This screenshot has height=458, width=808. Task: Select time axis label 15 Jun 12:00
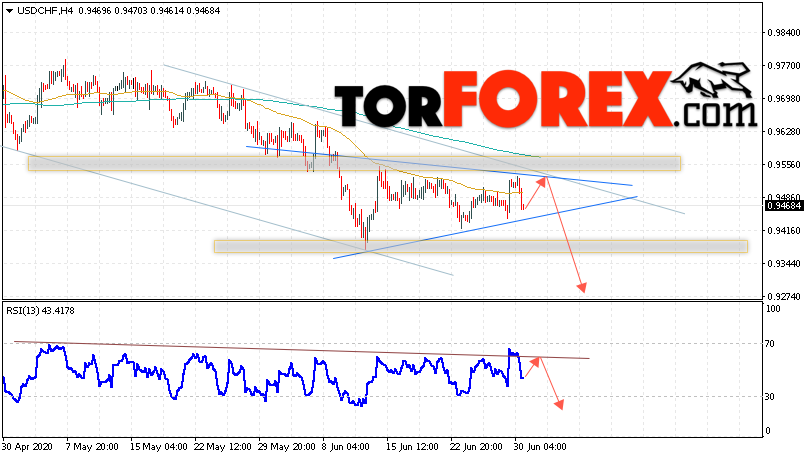tap(412, 447)
